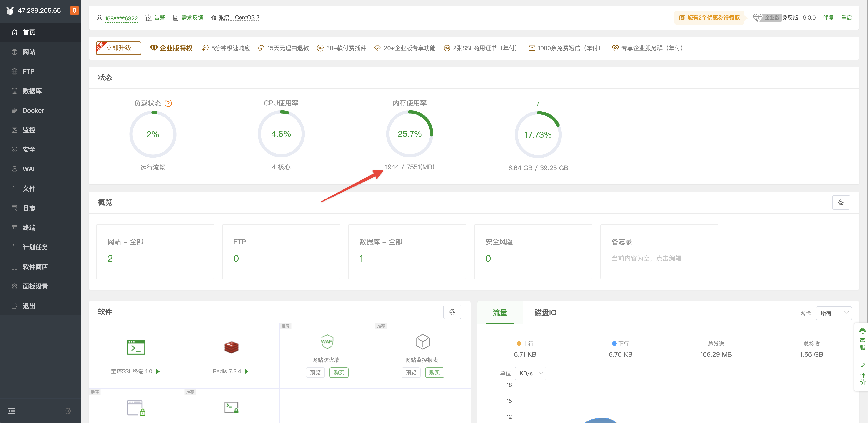868x423 pixels.
Task: Open the 网站 - 全部 overview card
Action: [x=155, y=251]
